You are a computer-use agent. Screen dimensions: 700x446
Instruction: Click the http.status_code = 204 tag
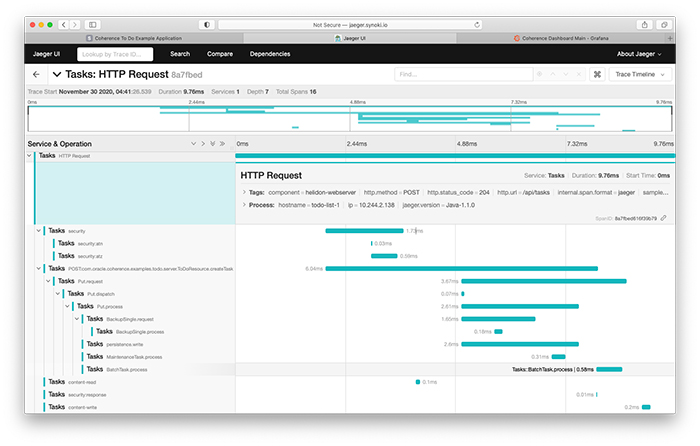tap(458, 192)
